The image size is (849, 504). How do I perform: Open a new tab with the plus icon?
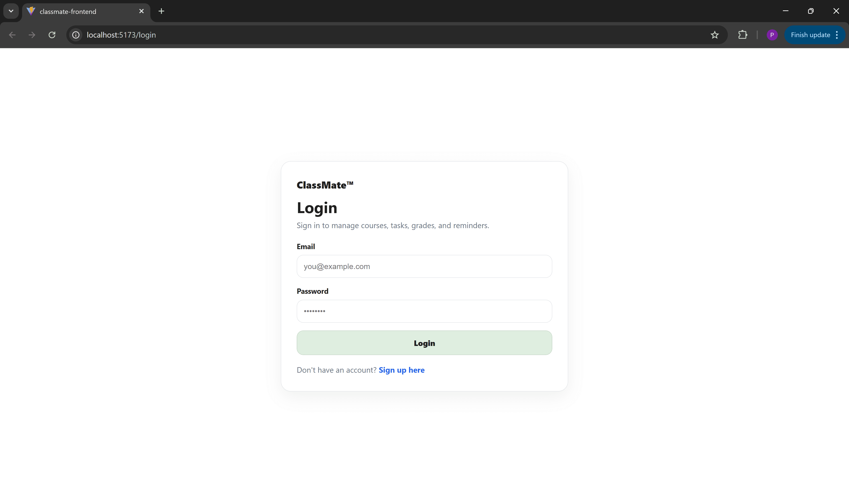click(x=161, y=11)
